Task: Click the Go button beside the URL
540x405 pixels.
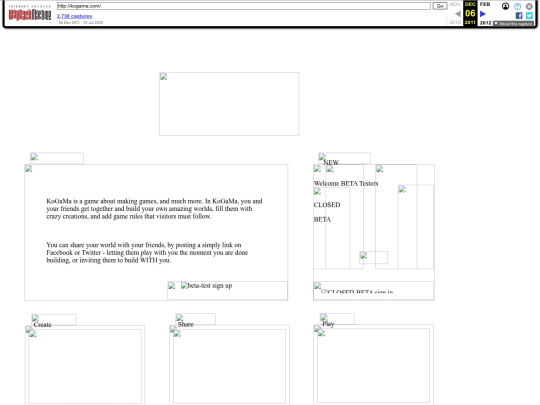Action: pos(440,6)
